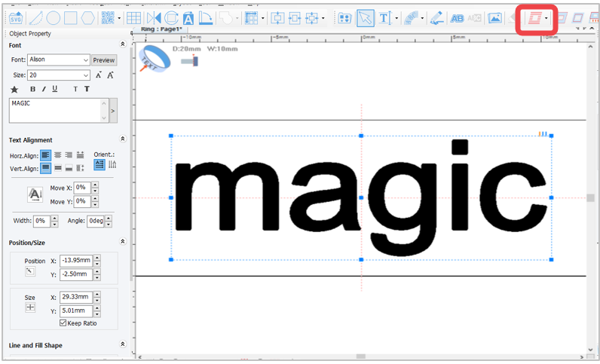The height and width of the screenshot is (364, 600).
Task: Select the Text tool
Action: (x=384, y=18)
